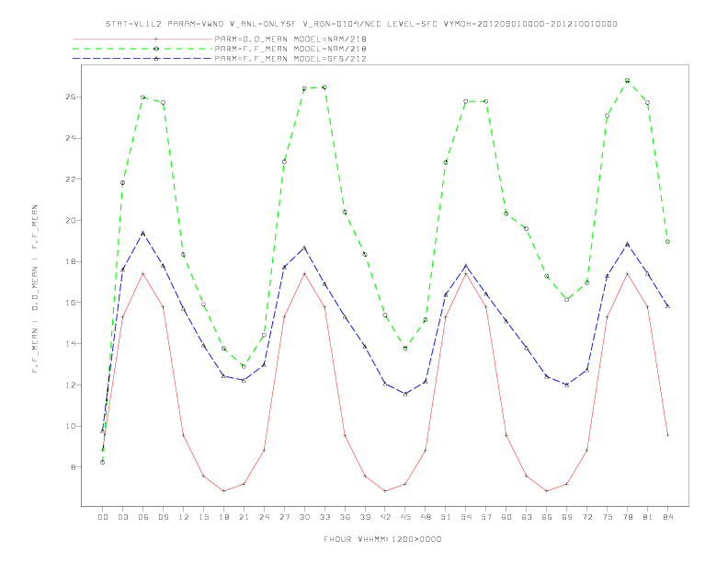Select legend label PARM=F.F_MEAN MODEL=NAM/218
This screenshot has height=563, width=728.
coord(290,49)
